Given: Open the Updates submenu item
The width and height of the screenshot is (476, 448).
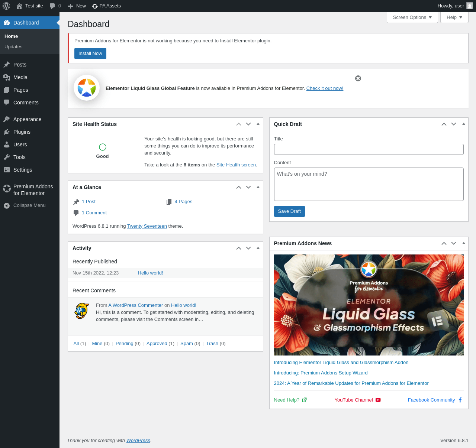Looking at the screenshot, I should click(13, 47).
